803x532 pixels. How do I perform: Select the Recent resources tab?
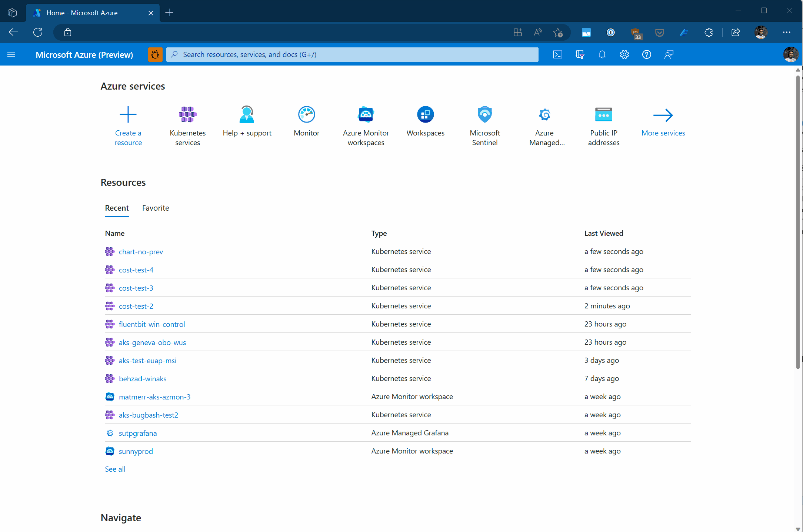[x=117, y=208]
